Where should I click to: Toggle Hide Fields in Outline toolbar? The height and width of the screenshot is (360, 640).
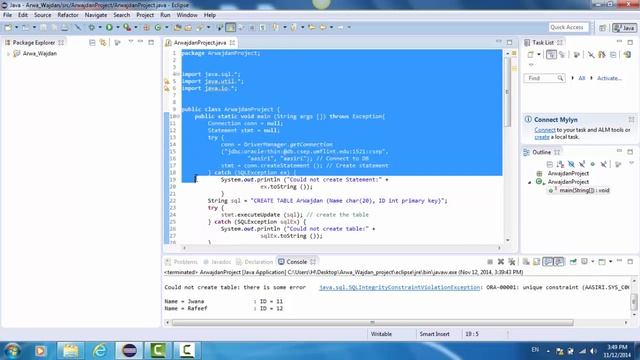coord(571,164)
